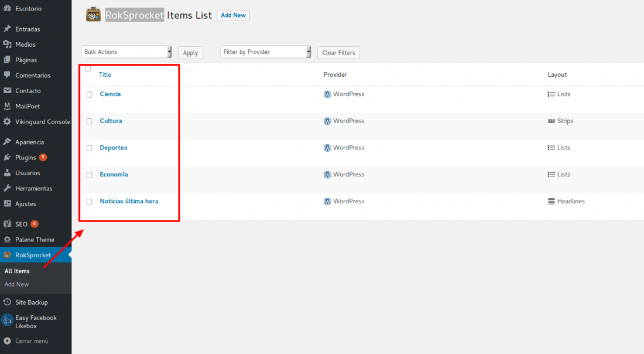The image size is (644, 354).
Task: Click the Plugins plug icon
Action: pos(7,157)
